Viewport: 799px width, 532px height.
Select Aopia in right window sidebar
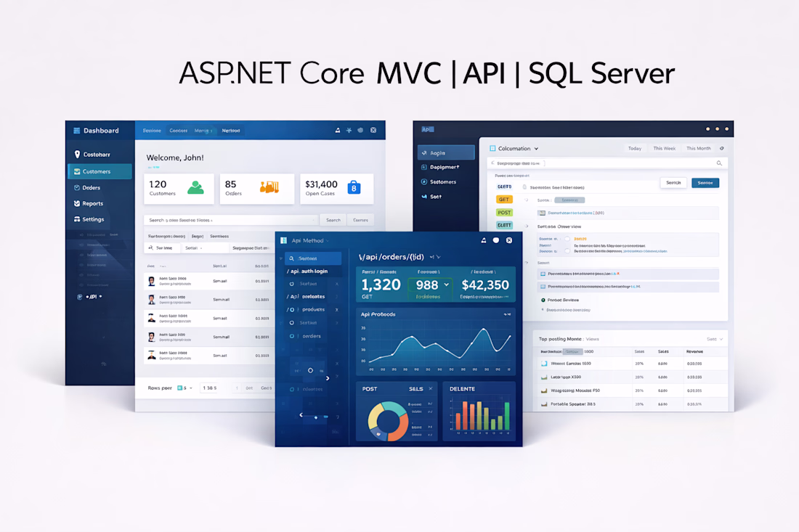tap(447, 152)
